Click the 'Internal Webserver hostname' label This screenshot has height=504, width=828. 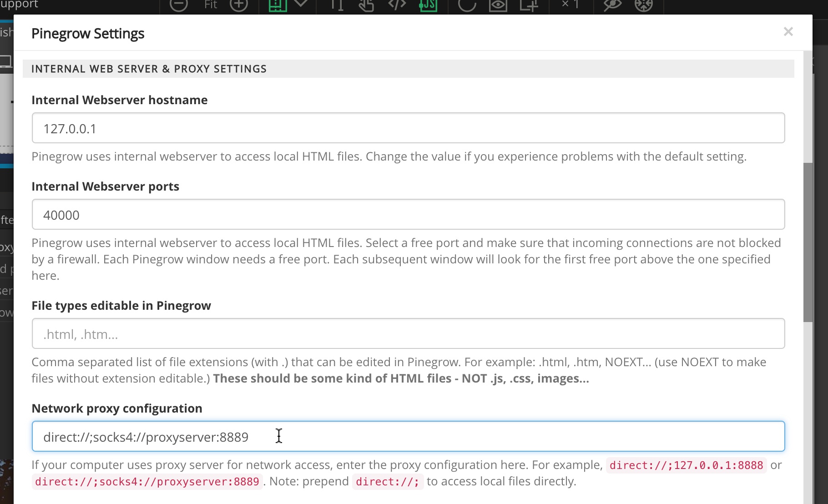point(120,100)
